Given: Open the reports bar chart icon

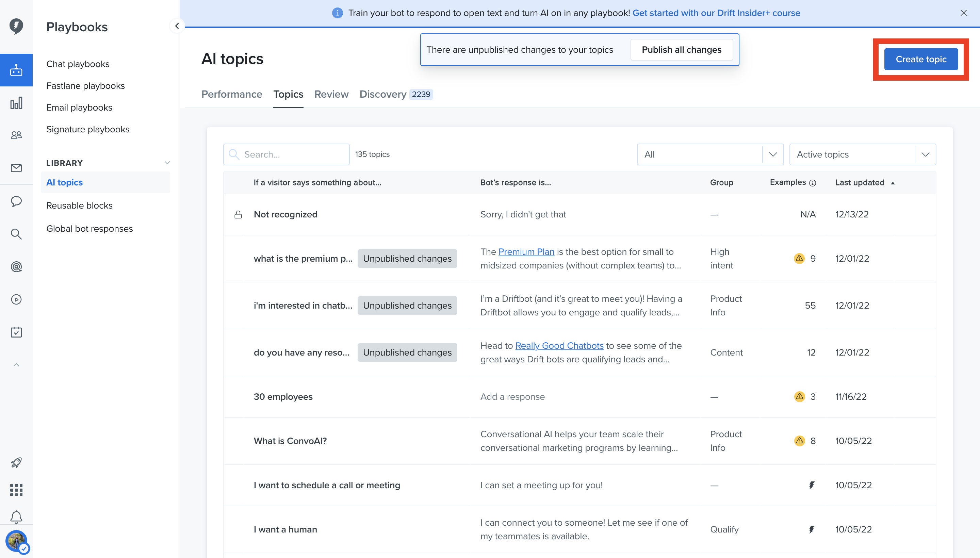Looking at the screenshot, I should [x=16, y=103].
